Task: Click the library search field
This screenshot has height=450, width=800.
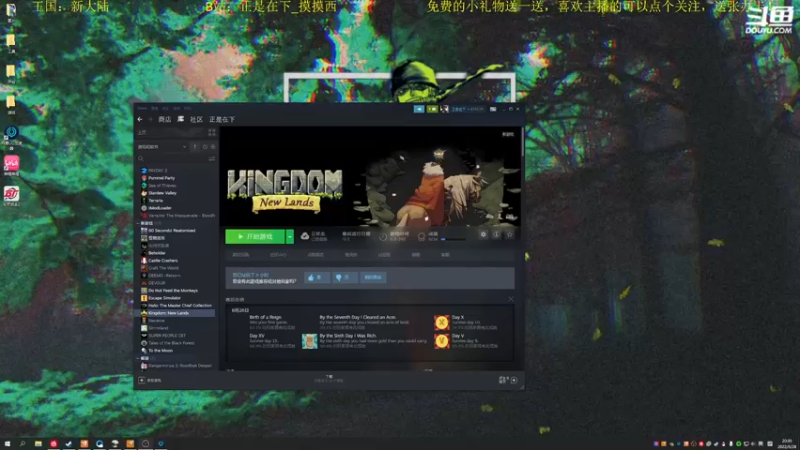Action: (x=171, y=159)
